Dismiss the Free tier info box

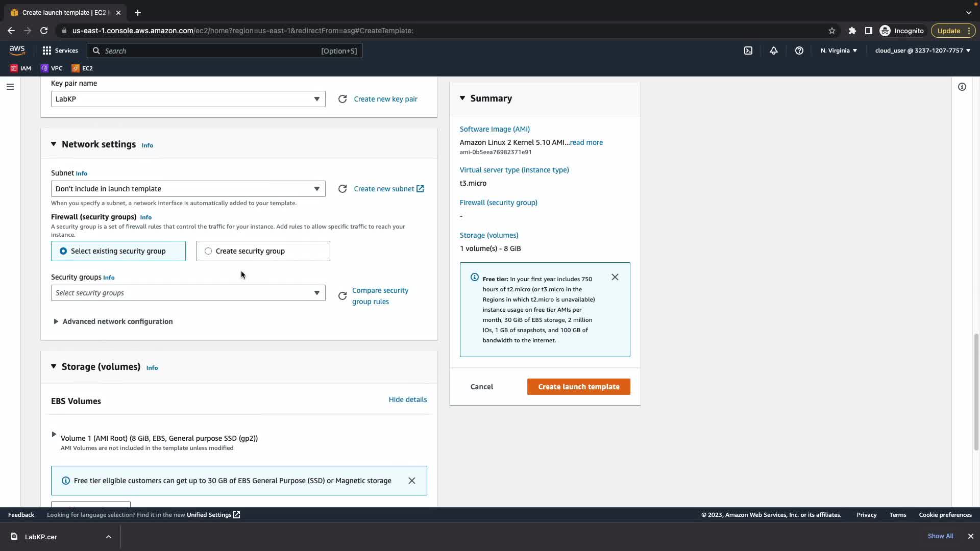(x=615, y=277)
